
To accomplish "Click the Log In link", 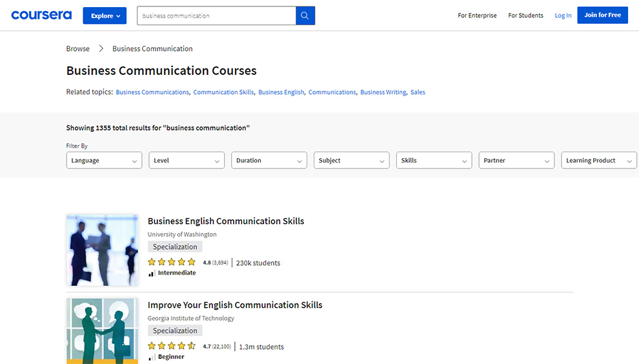I will tap(563, 15).
